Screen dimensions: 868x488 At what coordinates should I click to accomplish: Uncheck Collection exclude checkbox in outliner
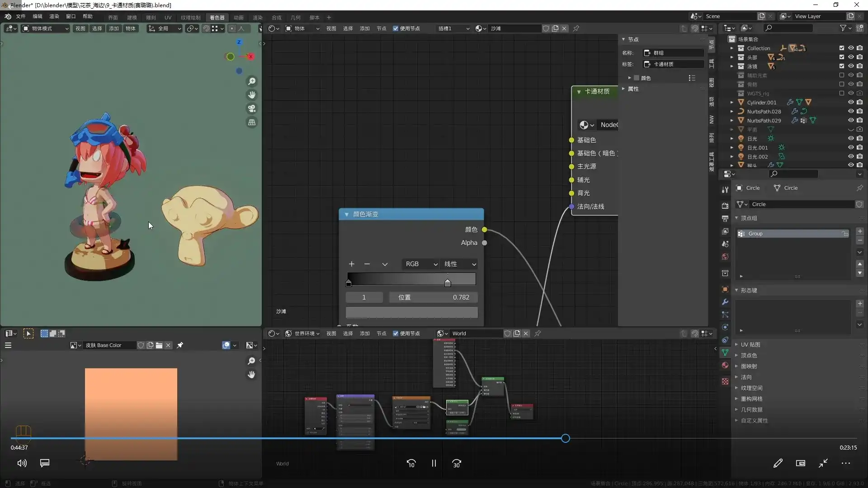coord(841,48)
